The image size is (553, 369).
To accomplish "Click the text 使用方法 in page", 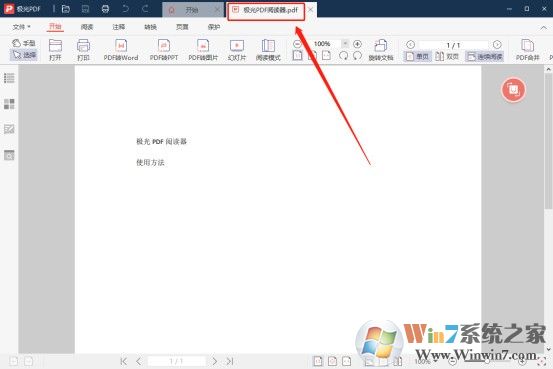I will click(x=150, y=162).
